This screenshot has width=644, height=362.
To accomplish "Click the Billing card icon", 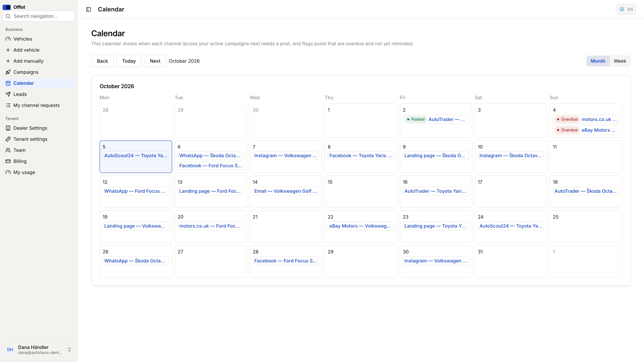I will (8, 161).
